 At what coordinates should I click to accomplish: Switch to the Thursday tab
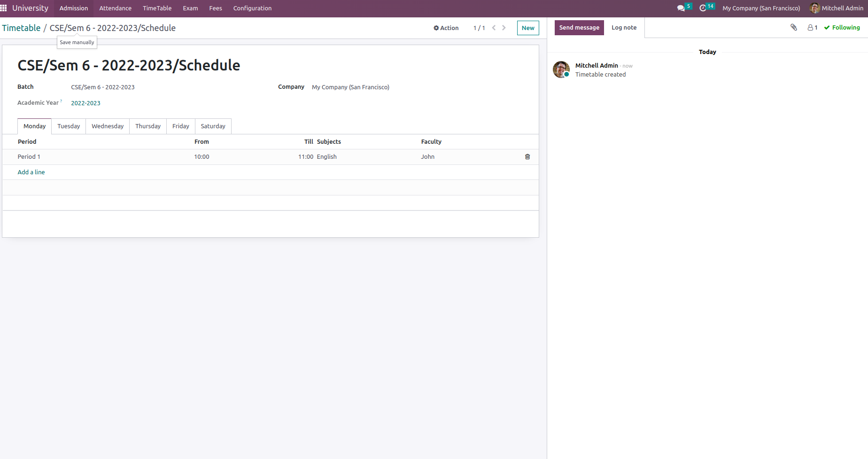[x=148, y=126]
